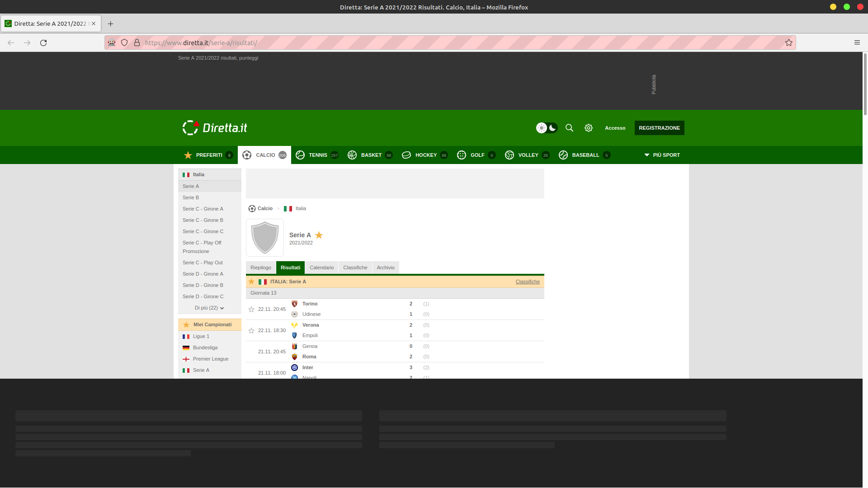Image resolution: width=868 pixels, height=488 pixels.
Task: Click the page vertical scrollbar
Action: (865, 84)
